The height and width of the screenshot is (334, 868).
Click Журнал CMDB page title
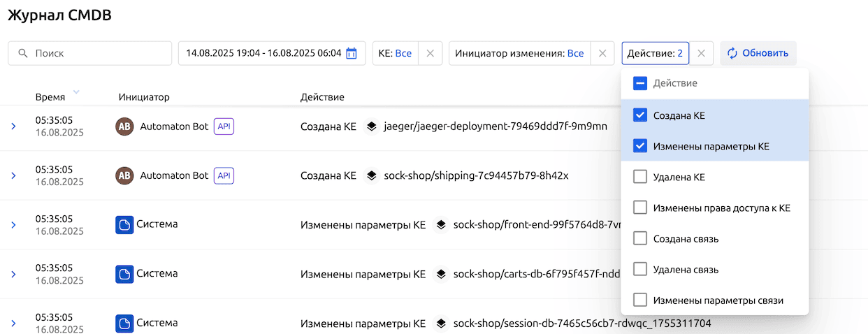[59, 15]
